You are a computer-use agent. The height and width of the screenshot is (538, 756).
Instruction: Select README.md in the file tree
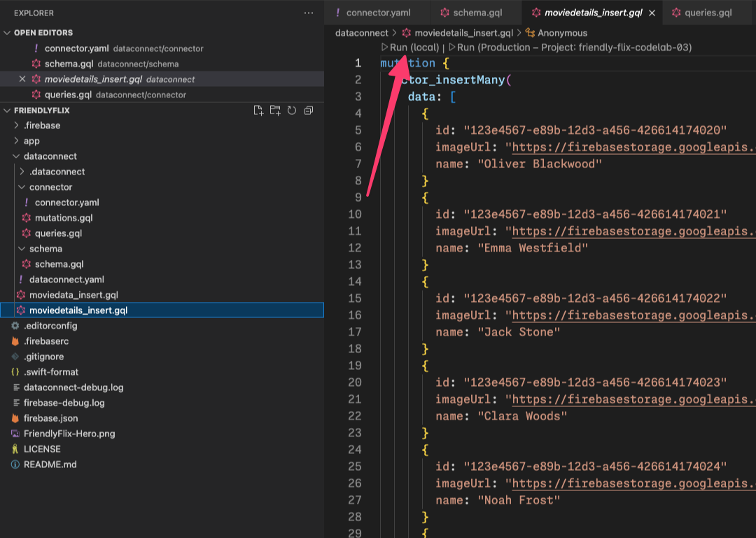pos(50,464)
